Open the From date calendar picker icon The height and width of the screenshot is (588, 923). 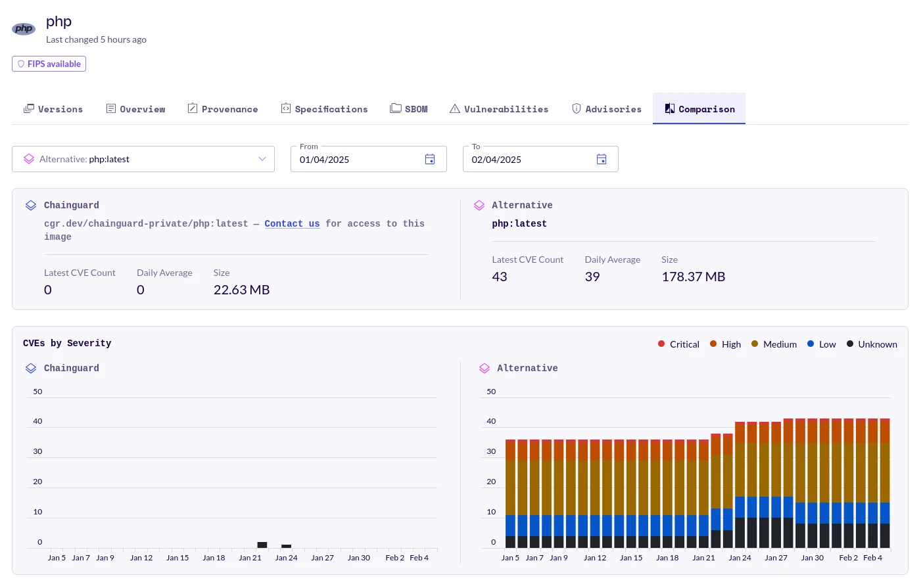430,159
